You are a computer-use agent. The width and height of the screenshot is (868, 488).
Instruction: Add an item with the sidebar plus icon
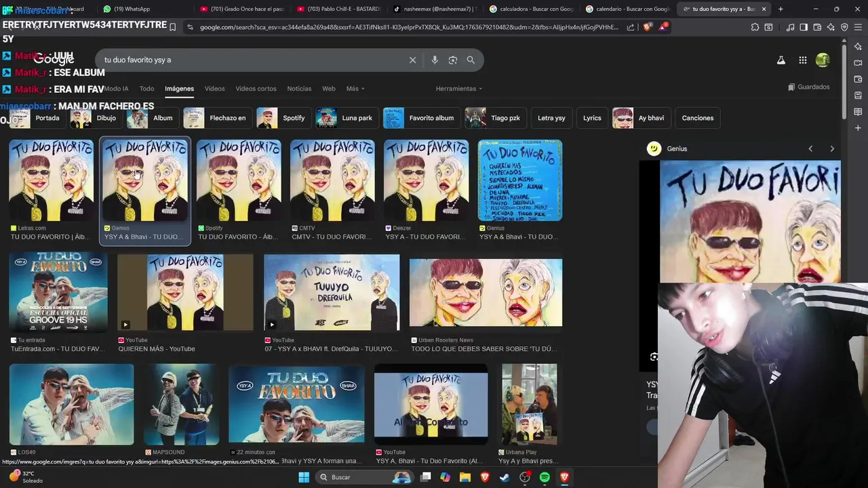coord(858,128)
